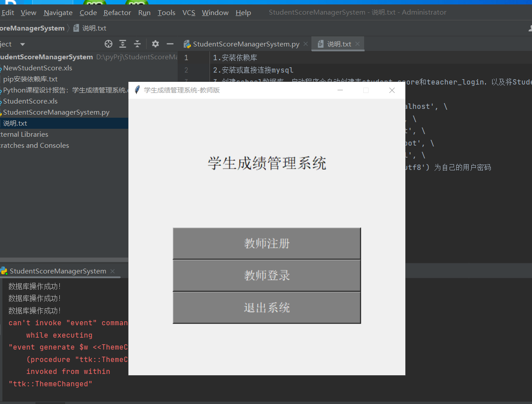Click the locate/select opened file icon
Image resolution: width=532 pixels, height=404 pixels.
[109, 44]
